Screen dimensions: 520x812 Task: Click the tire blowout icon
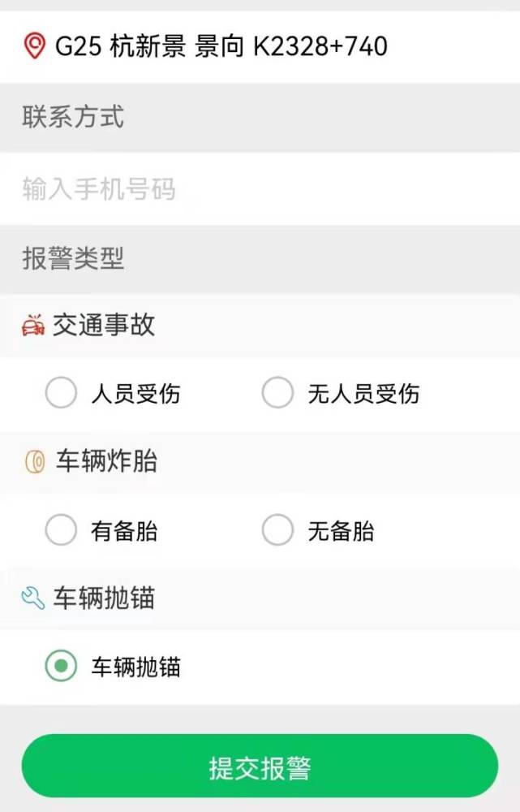coord(35,461)
